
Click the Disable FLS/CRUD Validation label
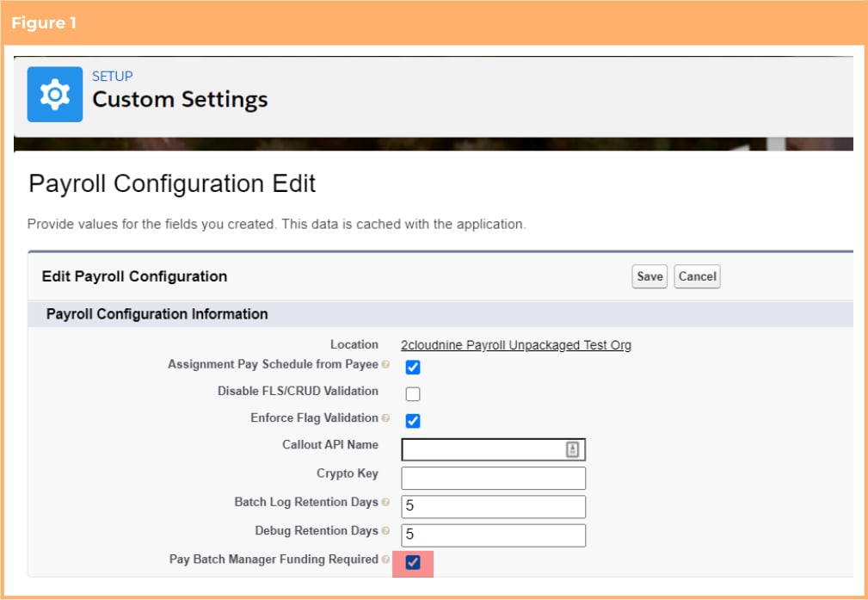(298, 391)
